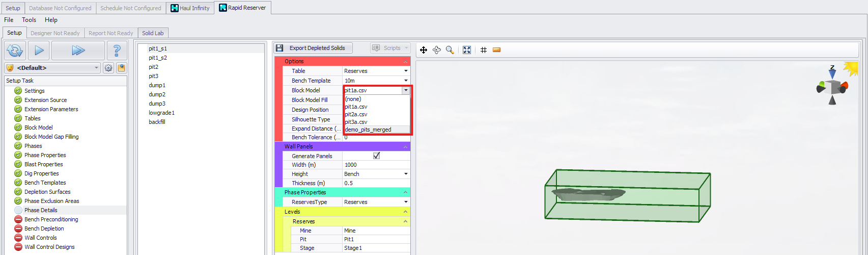Click the zoom-to-extents icon
The width and height of the screenshot is (868, 255).
pos(467,50)
